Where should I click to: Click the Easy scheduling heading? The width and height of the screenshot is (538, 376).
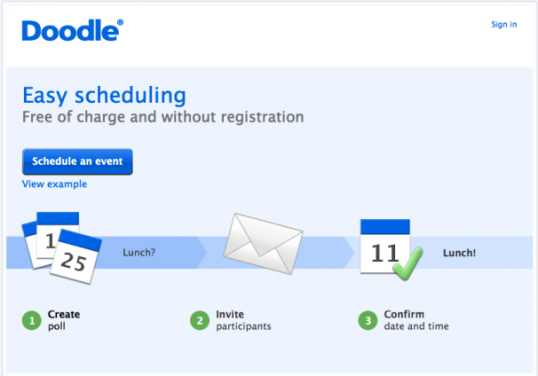pos(104,95)
